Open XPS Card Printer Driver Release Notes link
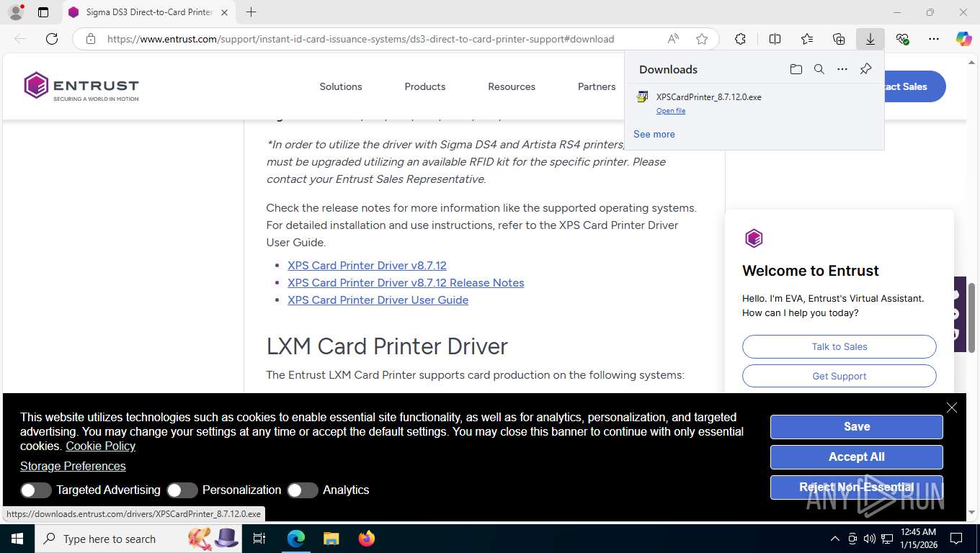The height and width of the screenshot is (553, 980). pyautogui.click(x=406, y=282)
